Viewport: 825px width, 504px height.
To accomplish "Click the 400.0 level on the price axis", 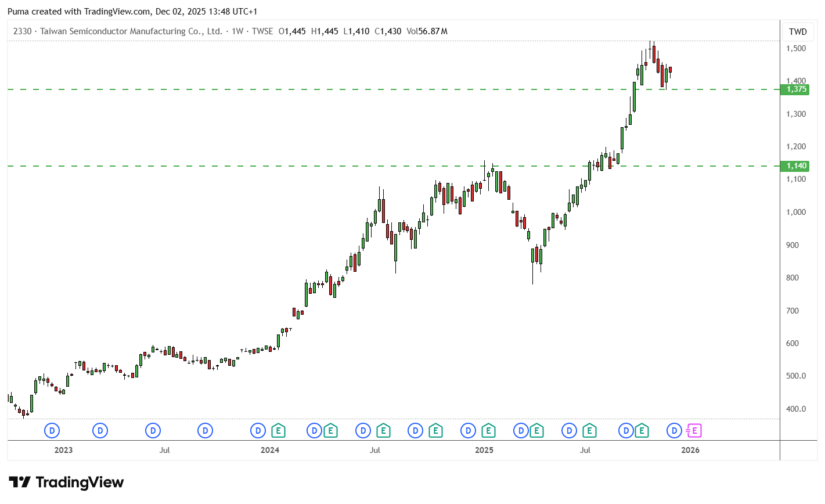I will tap(796, 409).
